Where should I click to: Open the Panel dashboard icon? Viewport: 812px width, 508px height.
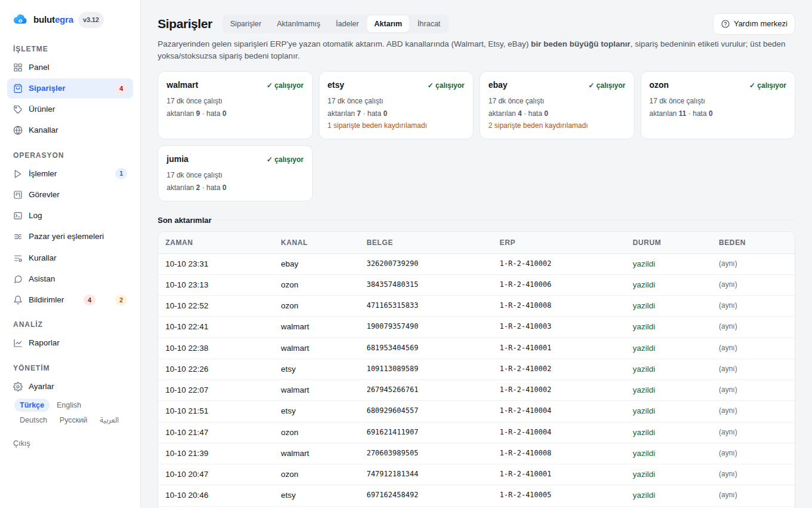tap(18, 68)
